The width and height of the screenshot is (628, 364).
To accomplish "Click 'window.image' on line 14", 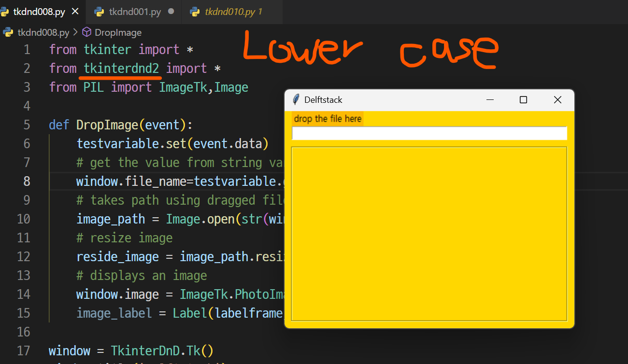I will click(x=117, y=294).
